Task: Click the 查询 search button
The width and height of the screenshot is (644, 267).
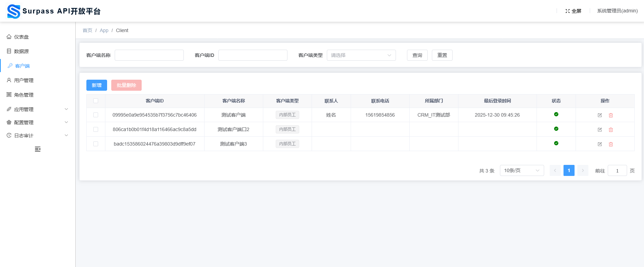Action: click(417, 55)
